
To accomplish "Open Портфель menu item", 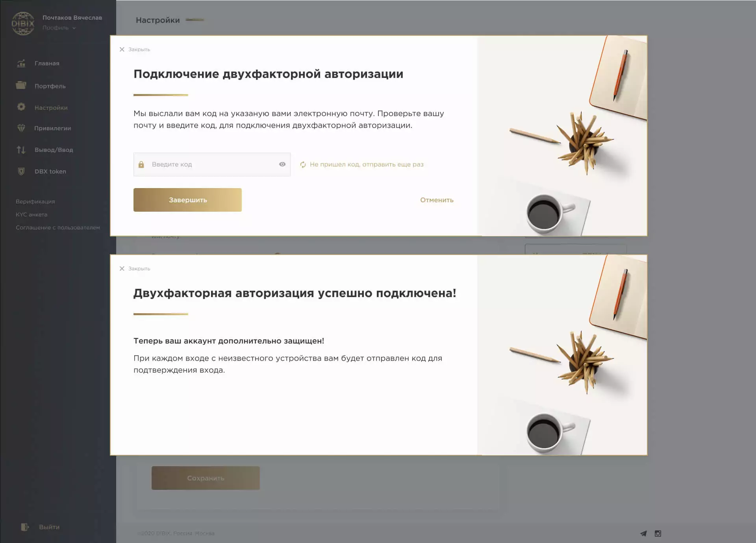I will click(50, 86).
